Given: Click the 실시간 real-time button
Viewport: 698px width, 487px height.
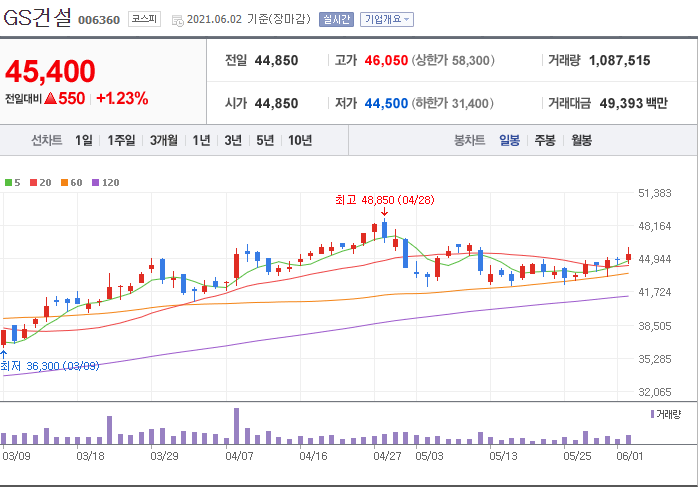Looking at the screenshot, I should click(x=336, y=19).
